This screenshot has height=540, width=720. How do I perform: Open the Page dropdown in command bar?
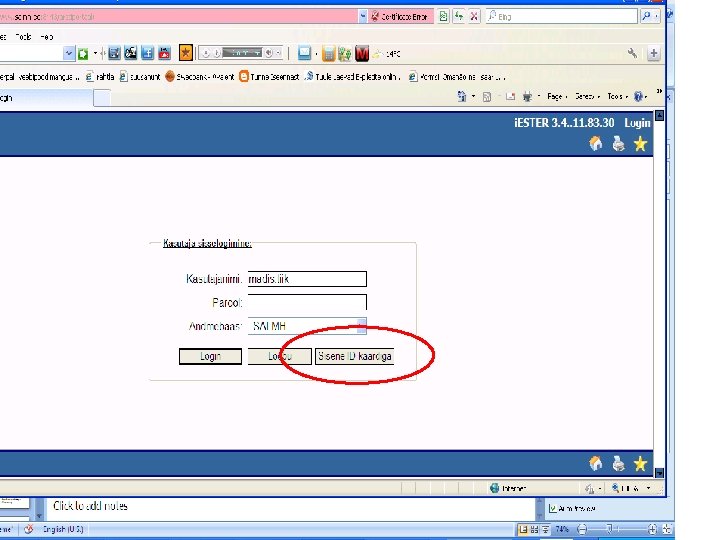point(557,96)
